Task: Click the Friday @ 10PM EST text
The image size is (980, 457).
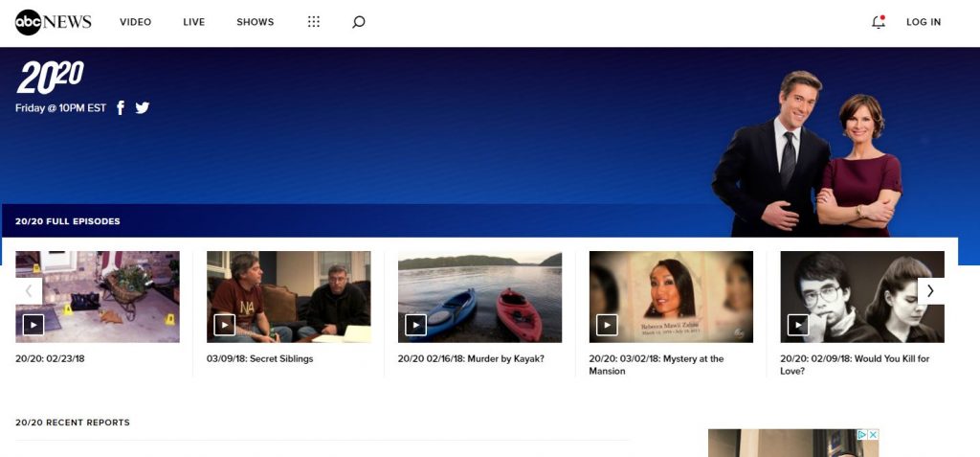Action: [60, 107]
